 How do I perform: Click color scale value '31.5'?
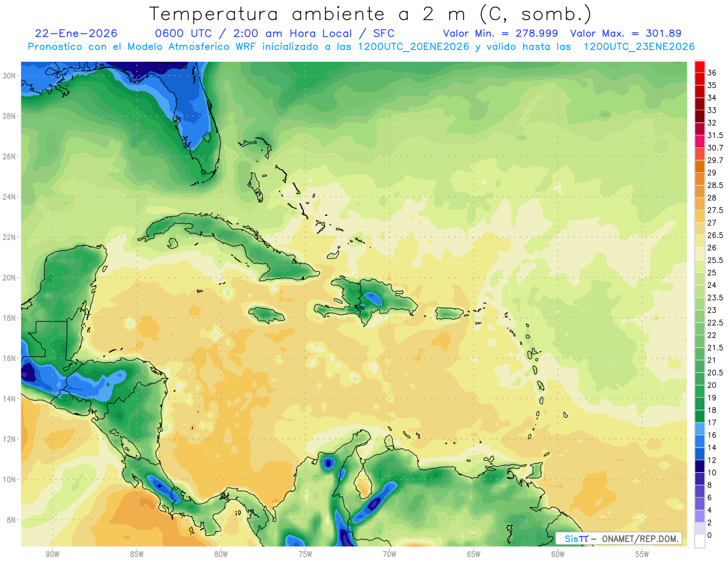pyautogui.click(x=715, y=135)
